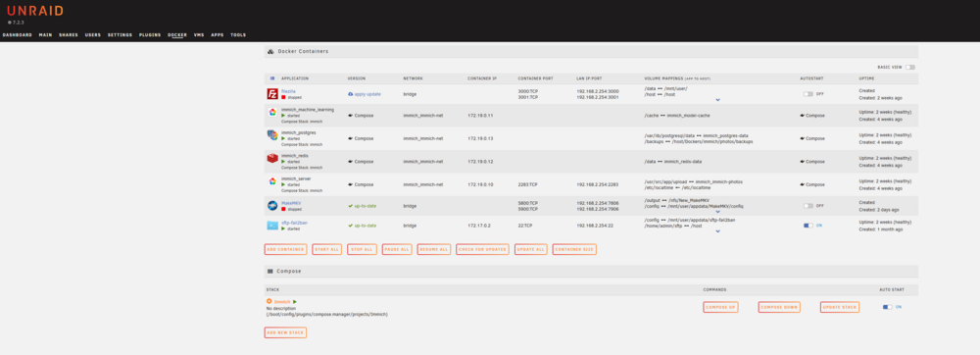
Task: Click the Uptime column header
Action: pos(867,78)
